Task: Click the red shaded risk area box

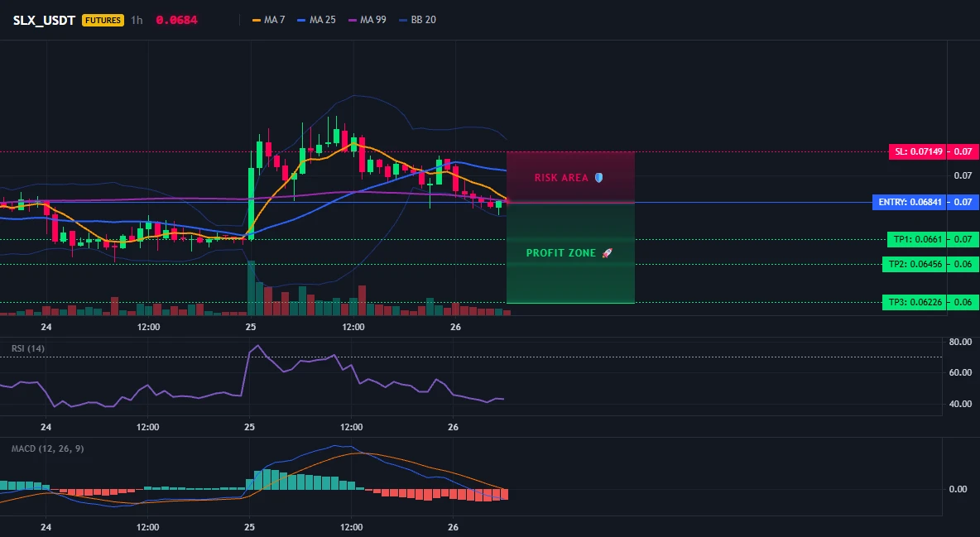Action: point(570,177)
